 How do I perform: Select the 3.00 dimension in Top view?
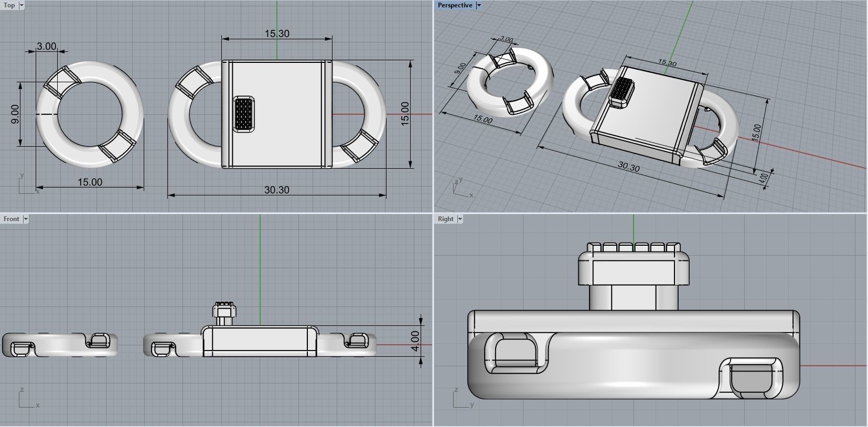(46, 46)
